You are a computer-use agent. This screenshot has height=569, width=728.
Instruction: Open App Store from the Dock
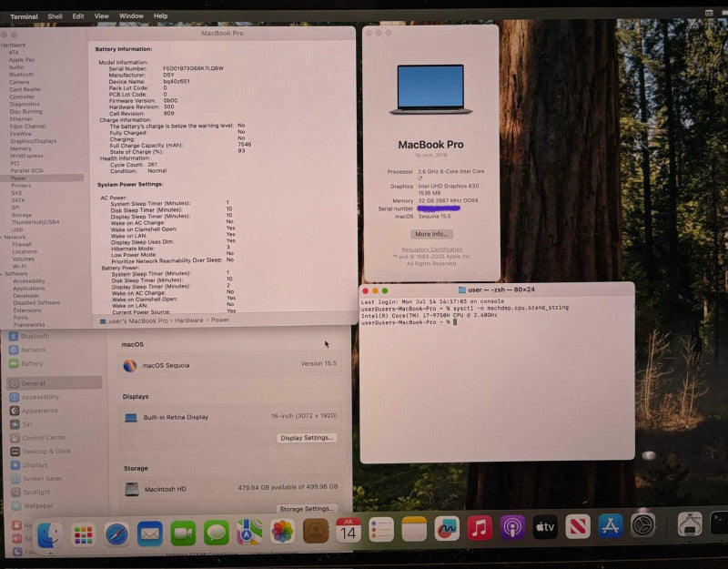(611, 526)
